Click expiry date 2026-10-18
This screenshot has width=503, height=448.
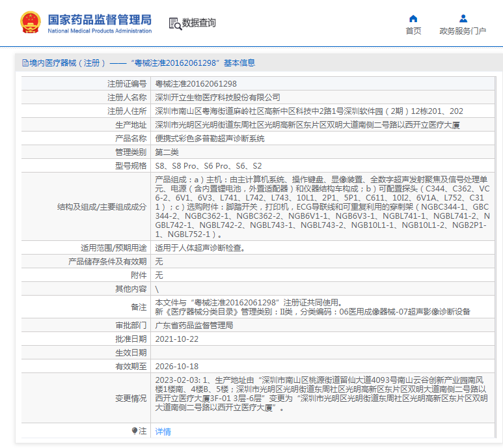click(176, 367)
